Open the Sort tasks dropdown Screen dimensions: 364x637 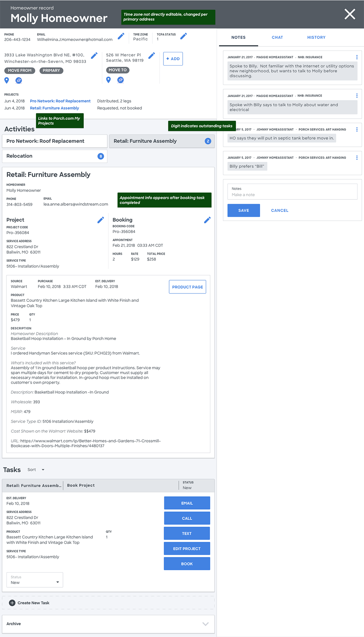pyautogui.click(x=36, y=470)
